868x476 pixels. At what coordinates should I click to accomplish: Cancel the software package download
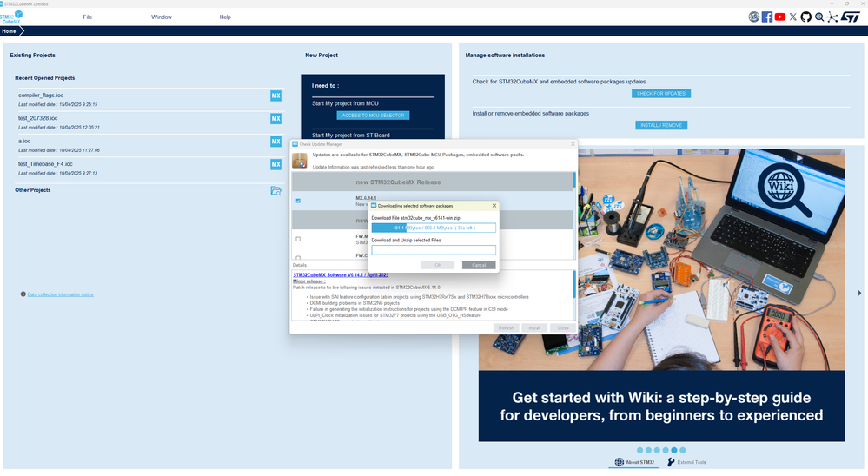click(479, 265)
